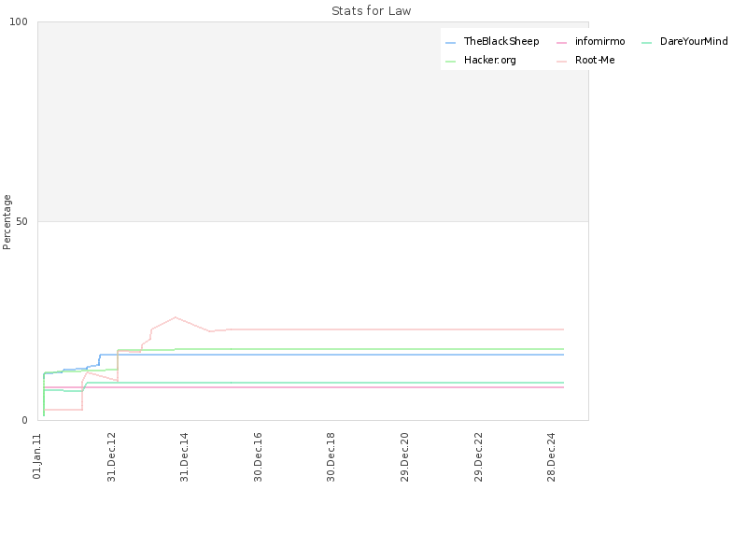Click the 01.Jan.11 x-axis date label
The height and width of the screenshot is (560, 747).
coord(37,456)
